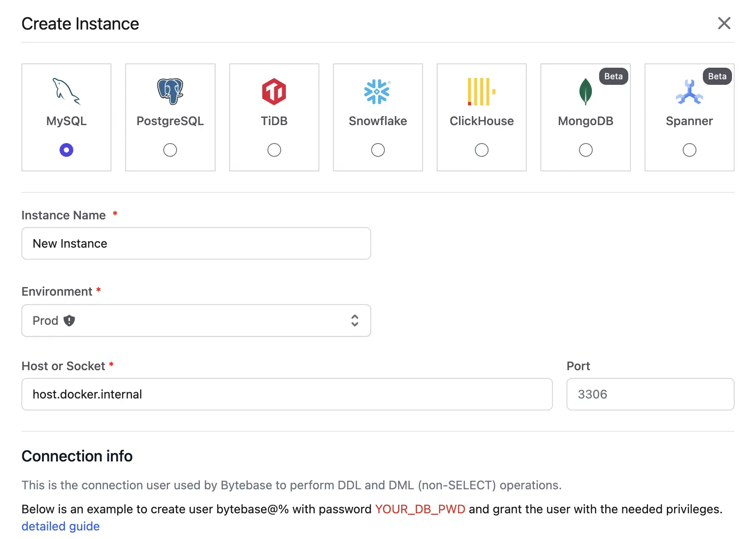Viewport: 756px width, 539px height.
Task: Close the Create Instance dialog
Action: point(724,23)
